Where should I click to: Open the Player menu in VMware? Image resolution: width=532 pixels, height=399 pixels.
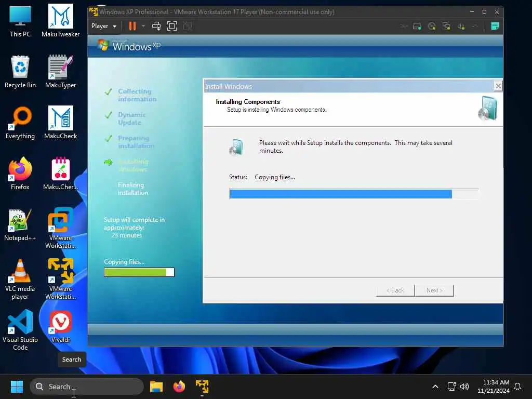coord(104,26)
